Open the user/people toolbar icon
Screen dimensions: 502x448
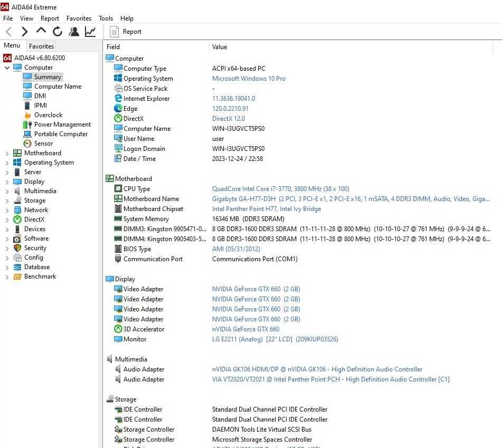pos(74,31)
